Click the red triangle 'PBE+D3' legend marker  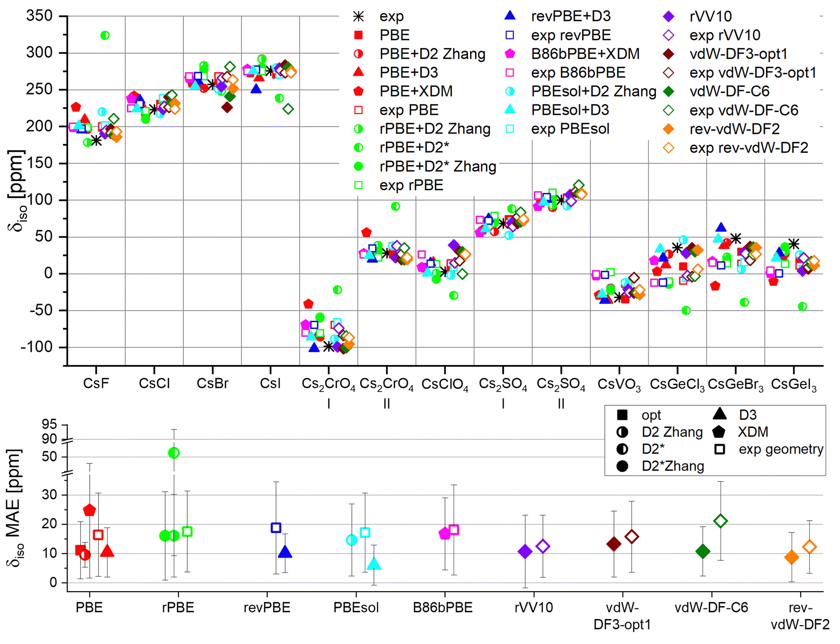point(358,72)
